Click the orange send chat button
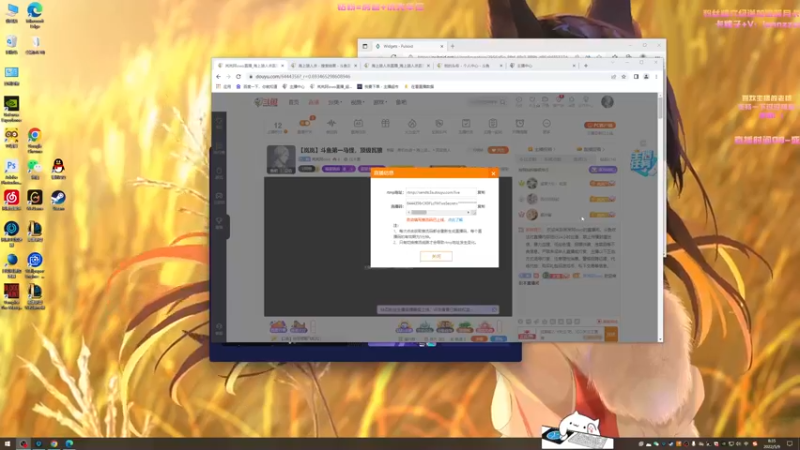Screen dimensions: 800x450 (x=611, y=334)
